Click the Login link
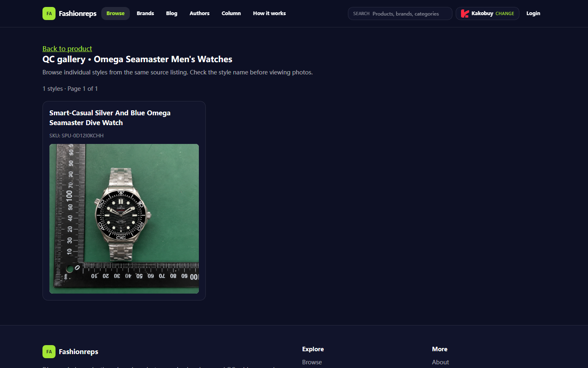This screenshot has height=368, width=588. [x=533, y=13]
